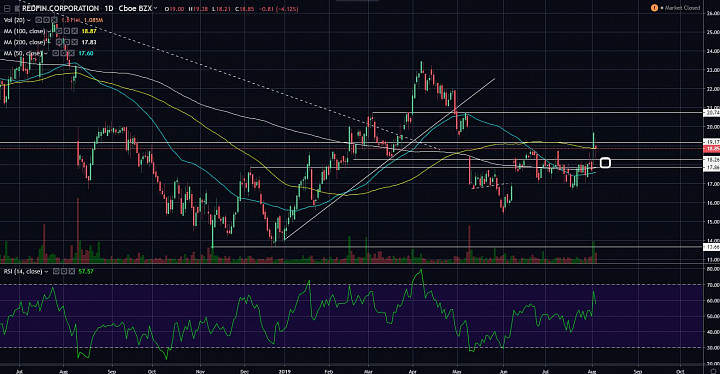This screenshot has width=720, height=374.
Task: Collapse the chart legend box icon
Action: tap(7, 8)
